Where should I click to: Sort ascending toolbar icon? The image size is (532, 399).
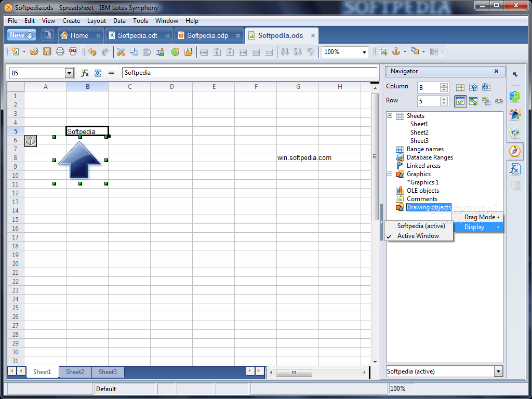coord(285,51)
